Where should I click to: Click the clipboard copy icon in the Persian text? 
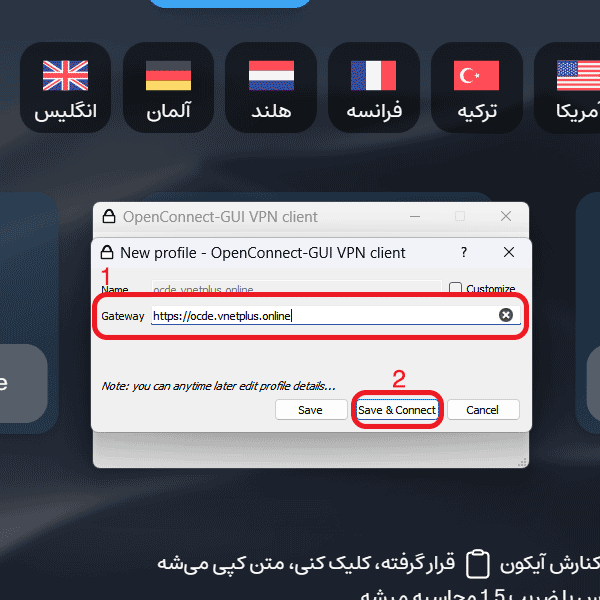(x=478, y=564)
